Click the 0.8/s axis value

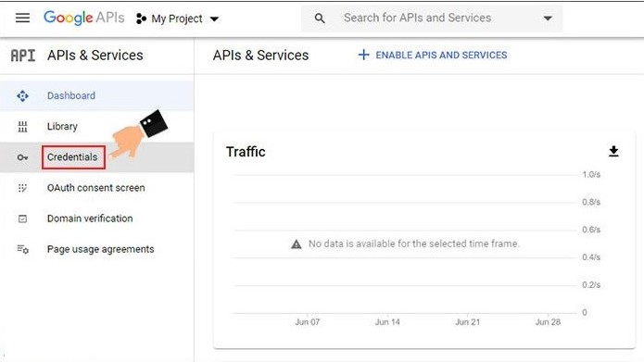pos(591,202)
